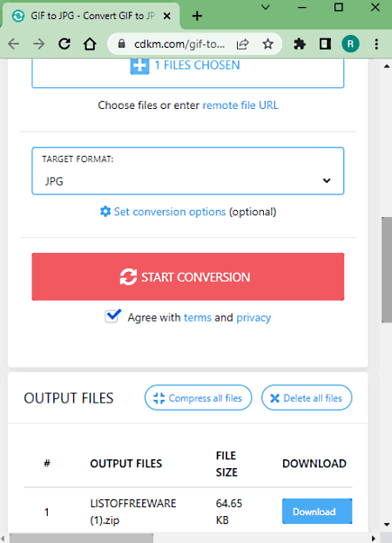This screenshot has height=543, width=392.
Task: Toggle the Agree with terms checkbox
Action: tap(112, 316)
